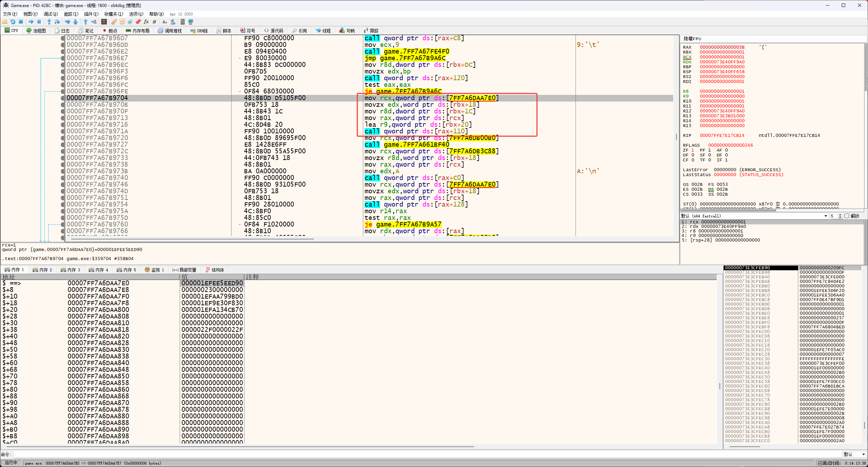Open the calculator toolbar icon
This screenshot has height=467, width=868.
click(x=182, y=22)
